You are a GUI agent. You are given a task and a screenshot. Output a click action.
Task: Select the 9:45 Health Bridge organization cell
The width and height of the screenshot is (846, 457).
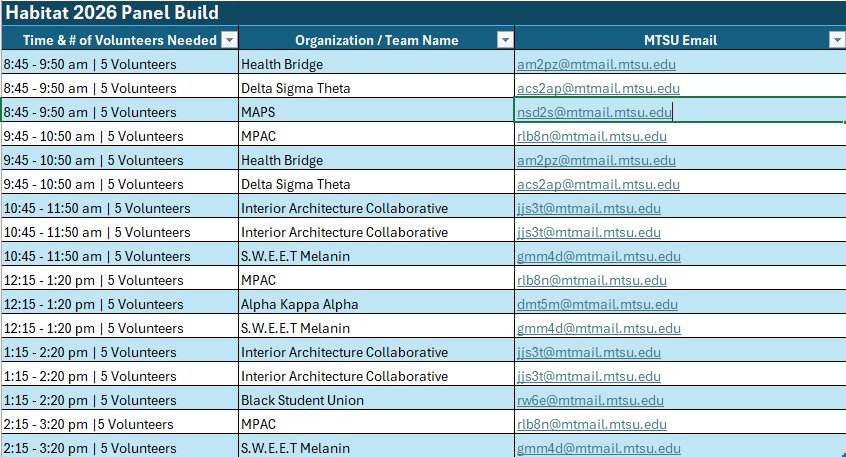377,160
